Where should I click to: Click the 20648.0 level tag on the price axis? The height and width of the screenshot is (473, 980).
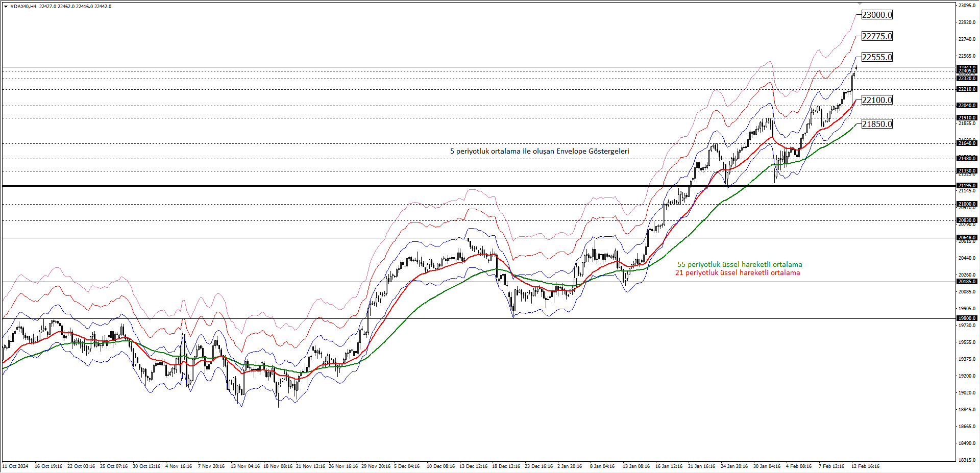[x=967, y=238]
